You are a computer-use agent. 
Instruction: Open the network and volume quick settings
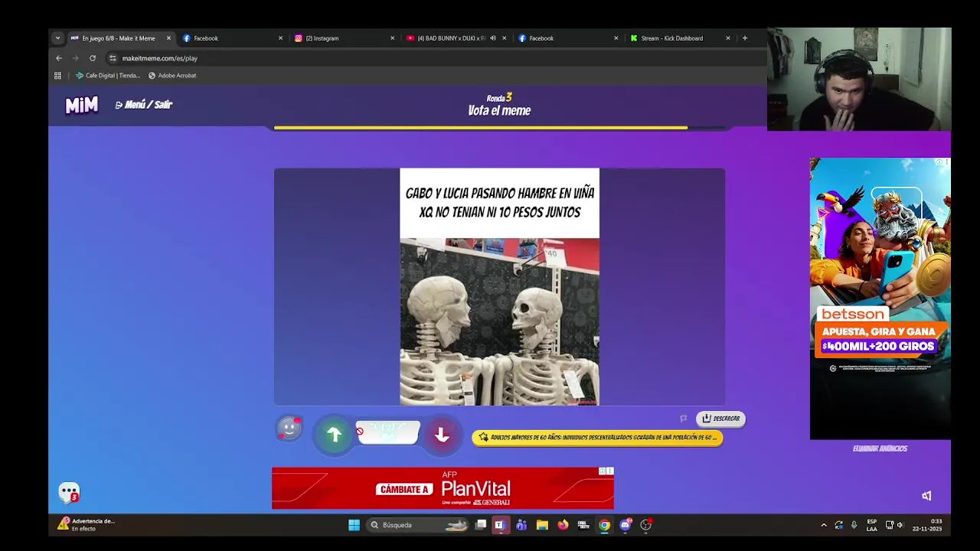[894, 525]
